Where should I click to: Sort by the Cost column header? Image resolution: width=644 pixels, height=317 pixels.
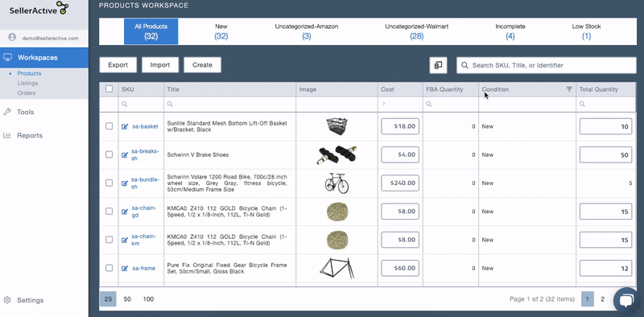[400, 89]
